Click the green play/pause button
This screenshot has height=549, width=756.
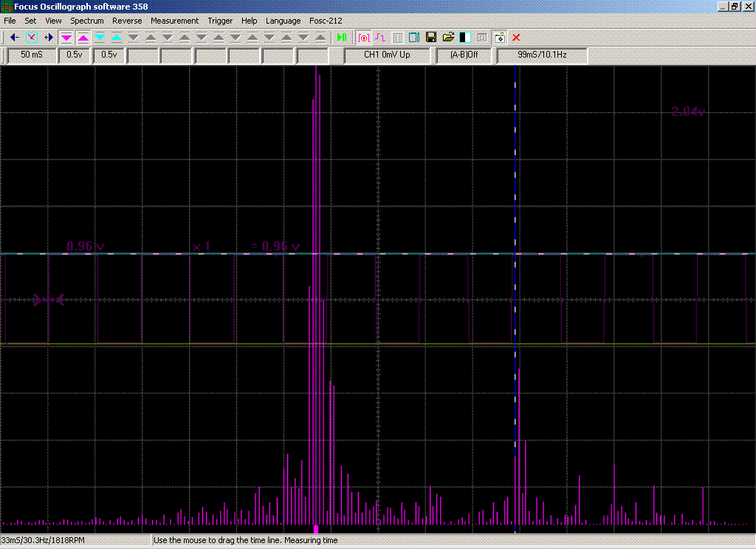tap(342, 37)
